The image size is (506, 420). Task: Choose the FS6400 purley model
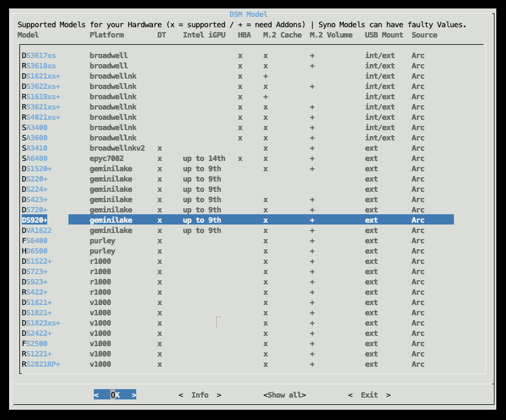(x=34, y=241)
